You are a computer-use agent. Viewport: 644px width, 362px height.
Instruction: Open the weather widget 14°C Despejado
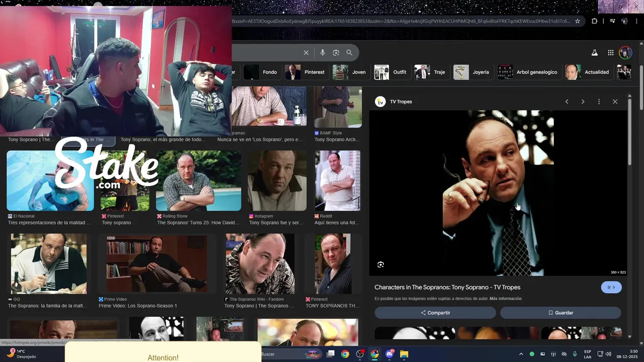[x=22, y=354]
